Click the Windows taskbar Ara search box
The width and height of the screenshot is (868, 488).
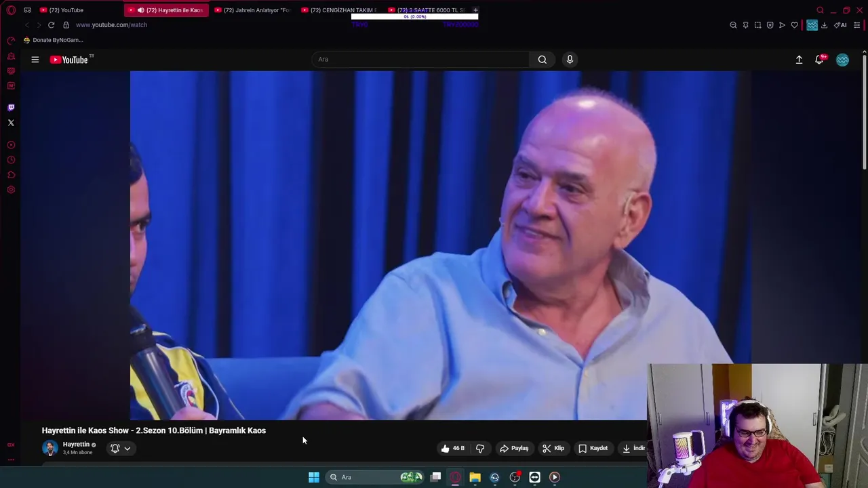coord(375,477)
